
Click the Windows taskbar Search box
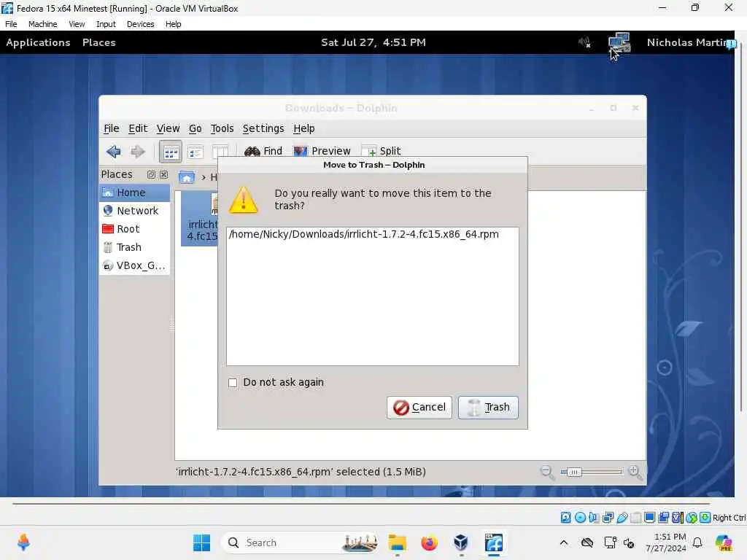299,542
